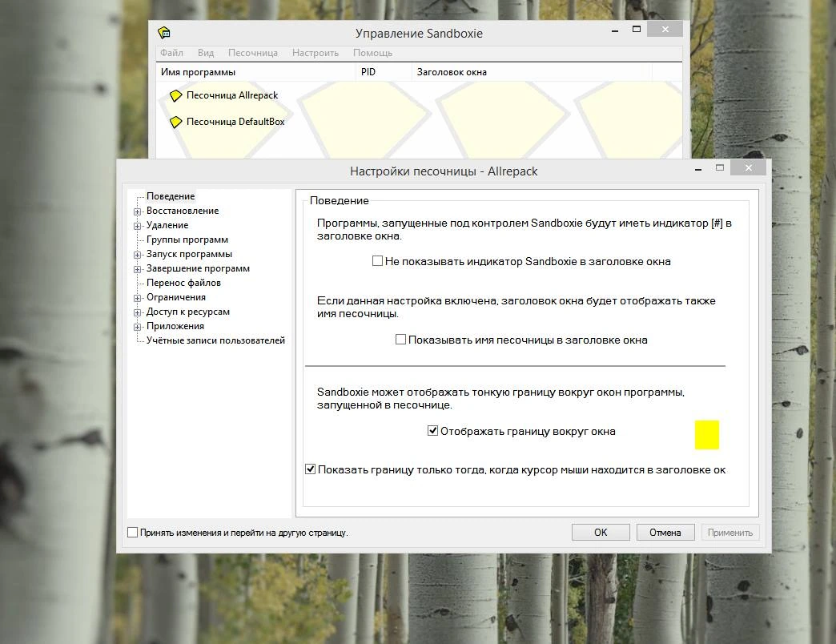Image resolution: width=836 pixels, height=644 pixels.
Task: Minimize the Управление Sandboxie window
Action: coord(615,30)
